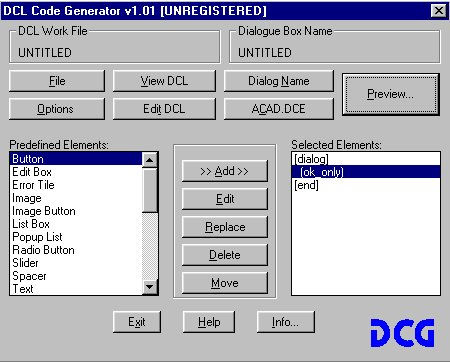Click the Options button
This screenshot has height=362, width=450.
coord(57,109)
